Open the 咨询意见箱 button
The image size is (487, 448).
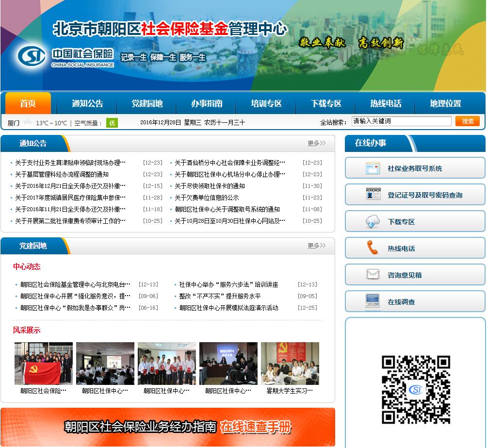tap(415, 275)
